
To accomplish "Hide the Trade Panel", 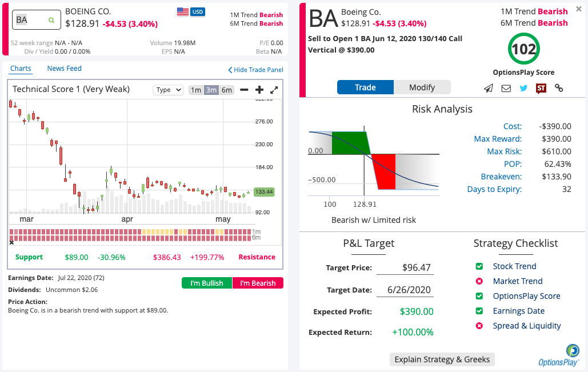I will (256, 70).
